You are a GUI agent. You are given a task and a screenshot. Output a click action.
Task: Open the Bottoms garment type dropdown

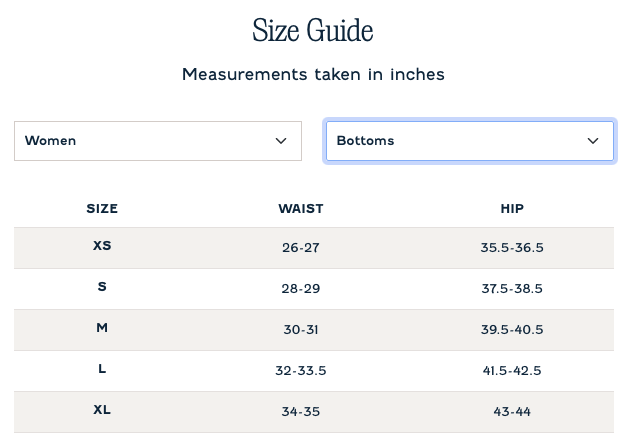470,141
